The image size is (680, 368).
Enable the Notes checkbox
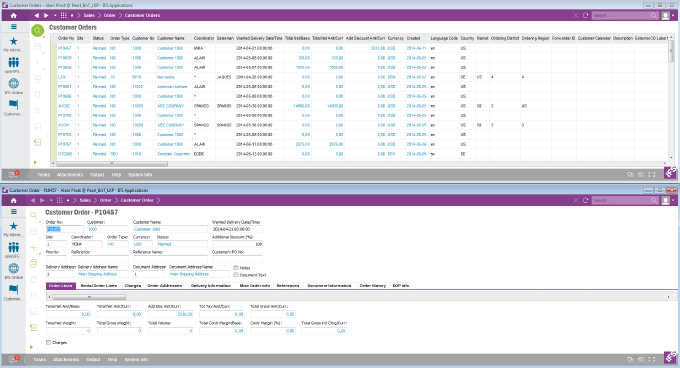point(236,268)
